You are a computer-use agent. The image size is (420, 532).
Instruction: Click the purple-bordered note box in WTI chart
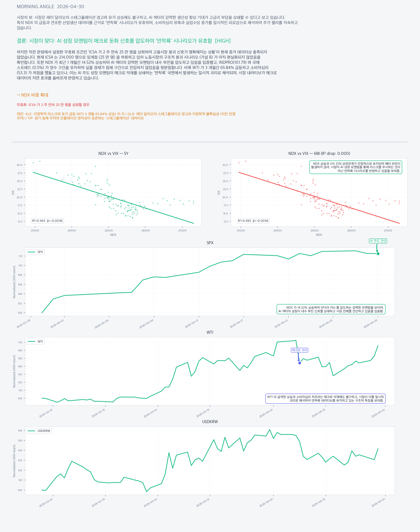click(x=325, y=399)
